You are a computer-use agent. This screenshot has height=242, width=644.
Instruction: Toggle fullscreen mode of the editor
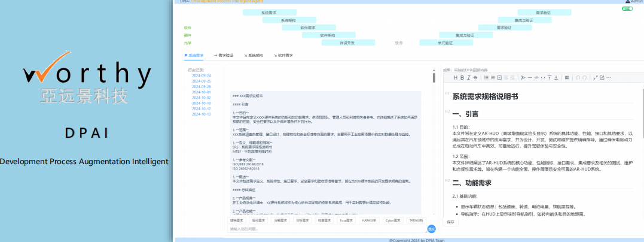tap(596, 77)
